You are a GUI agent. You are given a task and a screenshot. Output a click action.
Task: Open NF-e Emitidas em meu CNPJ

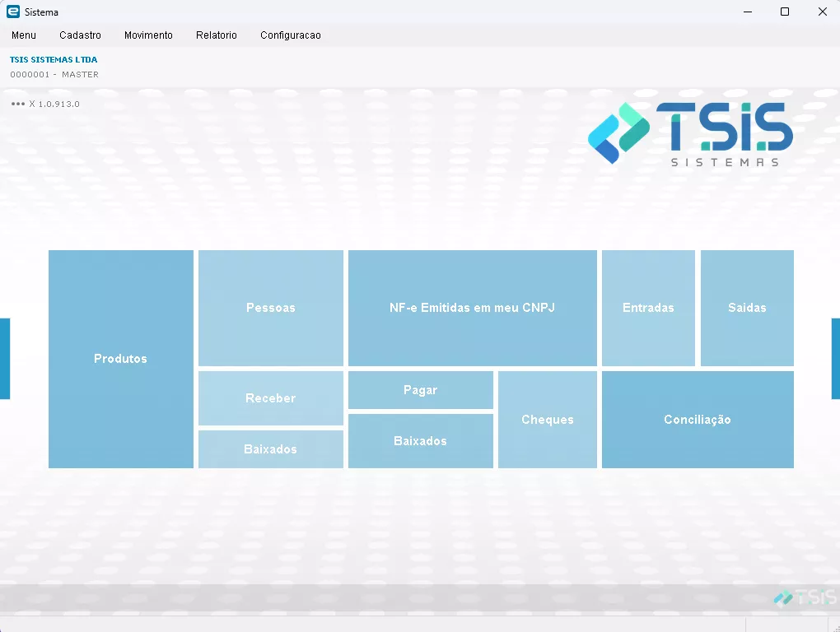click(472, 308)
